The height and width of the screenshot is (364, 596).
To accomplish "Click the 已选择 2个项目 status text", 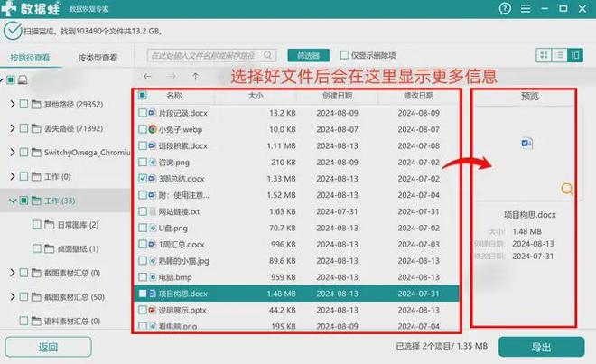I will (x=442, y=346).
